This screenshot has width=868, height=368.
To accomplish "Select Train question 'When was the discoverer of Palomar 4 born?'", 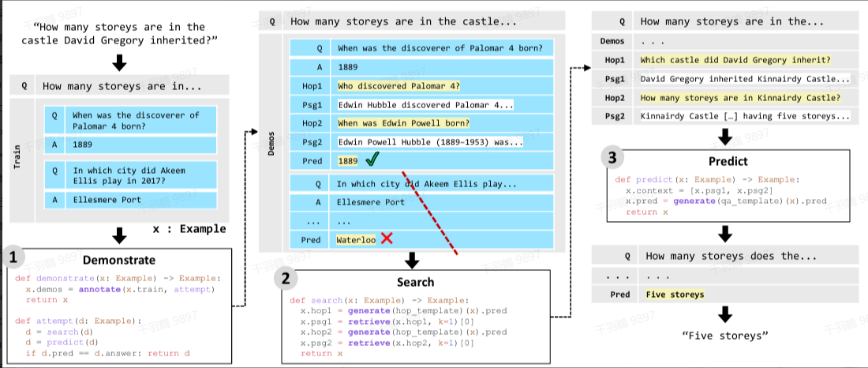I will (x=136, y=121).
